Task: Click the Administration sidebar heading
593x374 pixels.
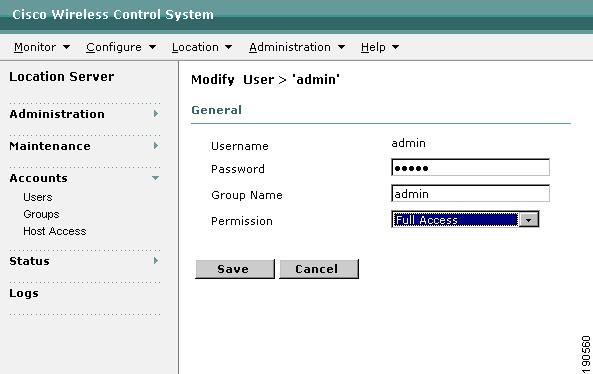Action: (x=57, y=114)
